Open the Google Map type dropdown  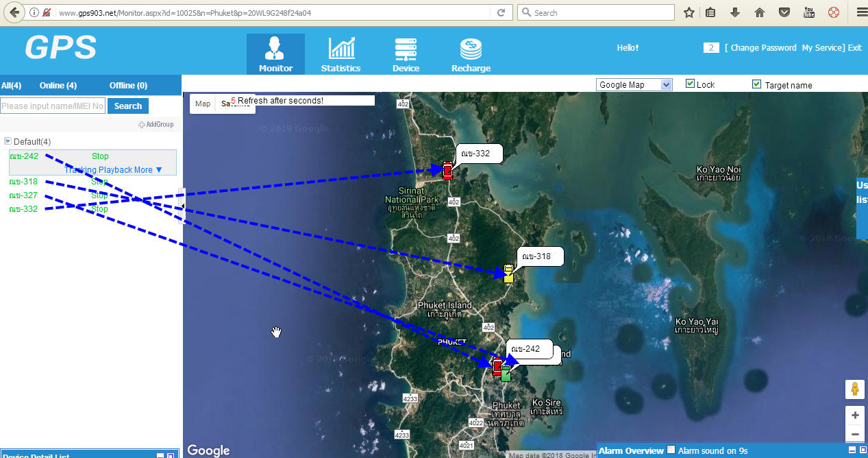point(634,84)
